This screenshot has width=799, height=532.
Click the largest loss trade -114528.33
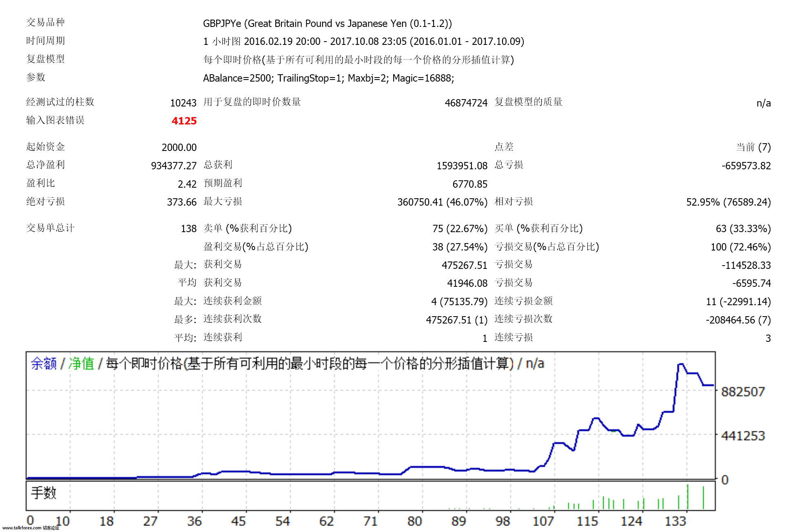tap(746, 265)
